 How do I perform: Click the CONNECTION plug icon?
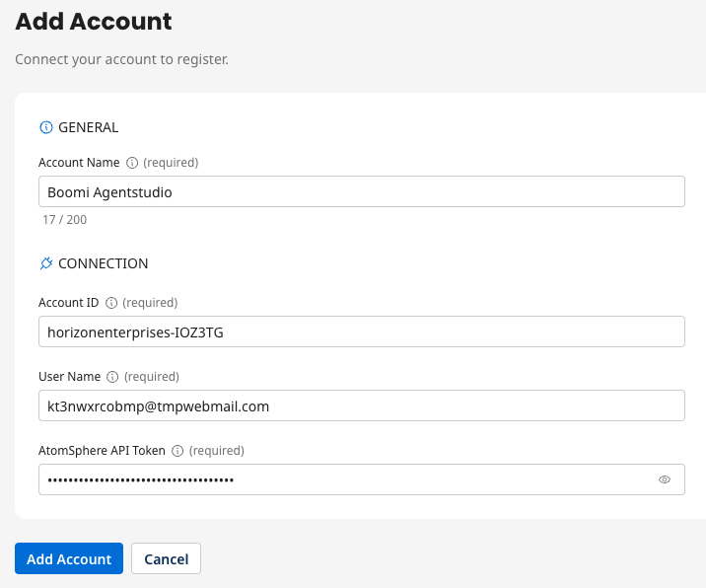[x=46, y=263]
